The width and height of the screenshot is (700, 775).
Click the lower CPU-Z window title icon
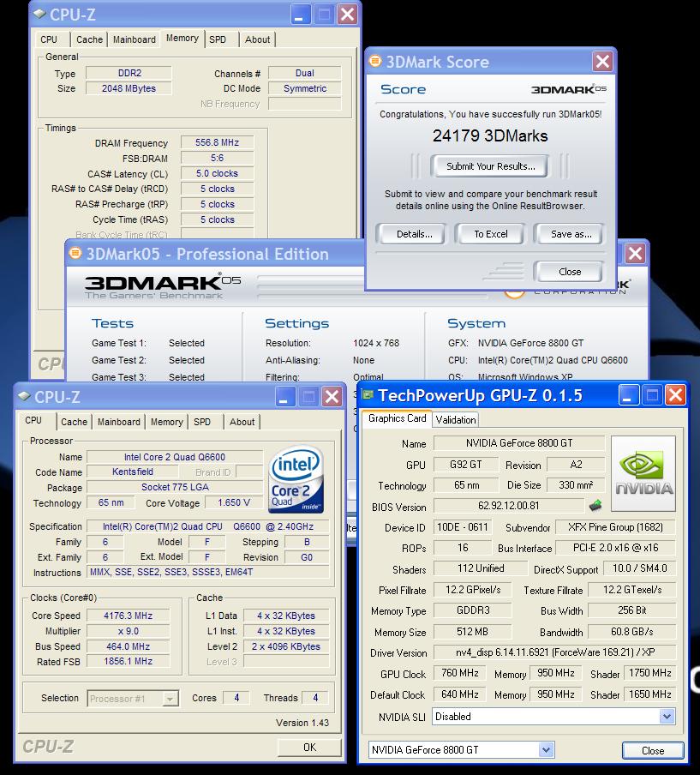point(24,396)
